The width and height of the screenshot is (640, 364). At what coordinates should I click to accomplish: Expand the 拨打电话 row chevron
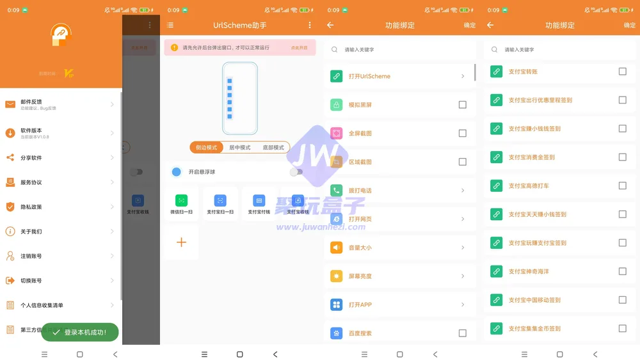click(x=463, y=190)
